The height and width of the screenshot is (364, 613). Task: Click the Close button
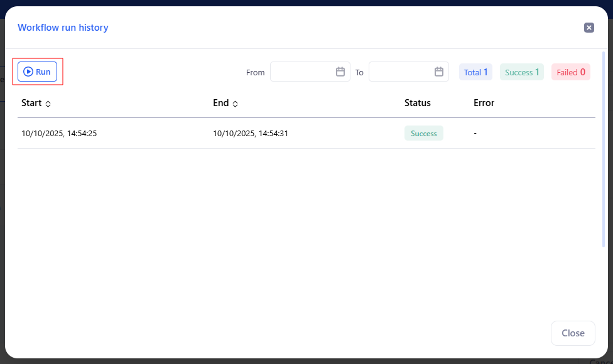point(572,333)
